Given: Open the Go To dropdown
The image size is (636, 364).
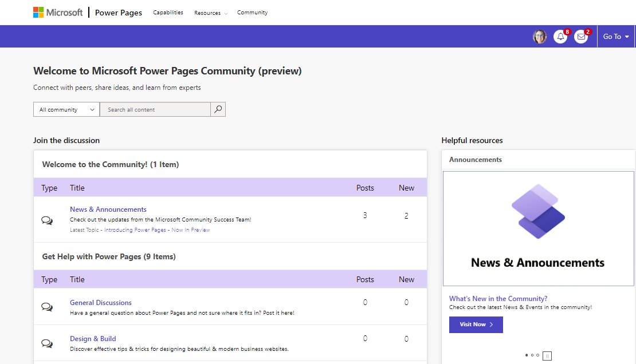Looking at the screenshot, I should (616, 36).
